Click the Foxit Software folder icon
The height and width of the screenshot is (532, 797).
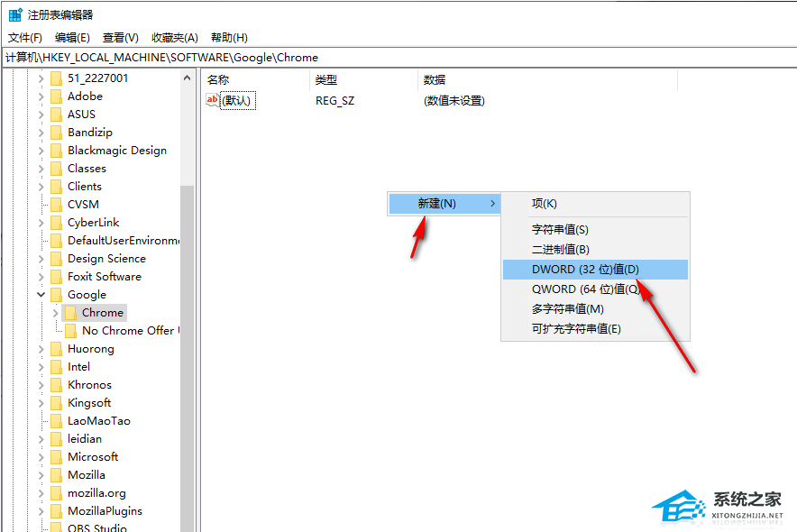(x=57, y=277)
